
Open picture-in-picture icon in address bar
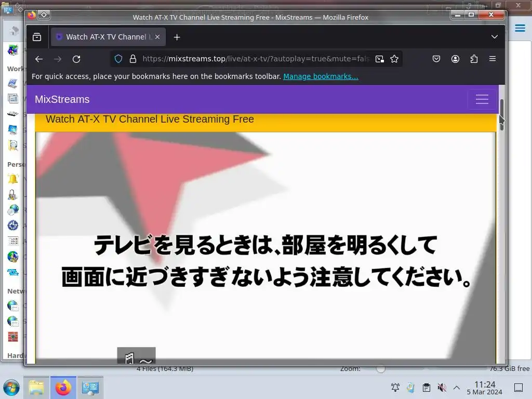380,59
